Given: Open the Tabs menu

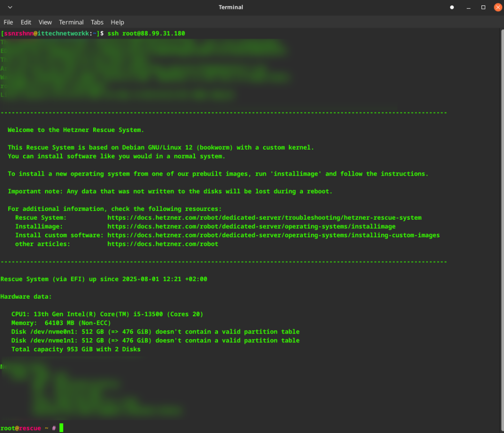Looking at the screenshot, I should click(x=97, y=22).
